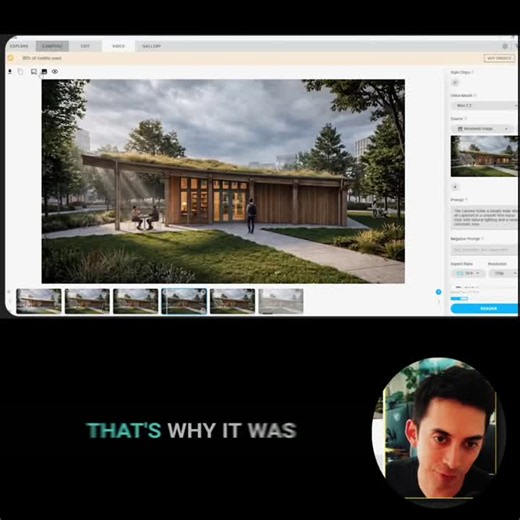Select the first render thumbnail in the filmstrip
Viewport: 520px width, 520px height.
tap(39, 301)
